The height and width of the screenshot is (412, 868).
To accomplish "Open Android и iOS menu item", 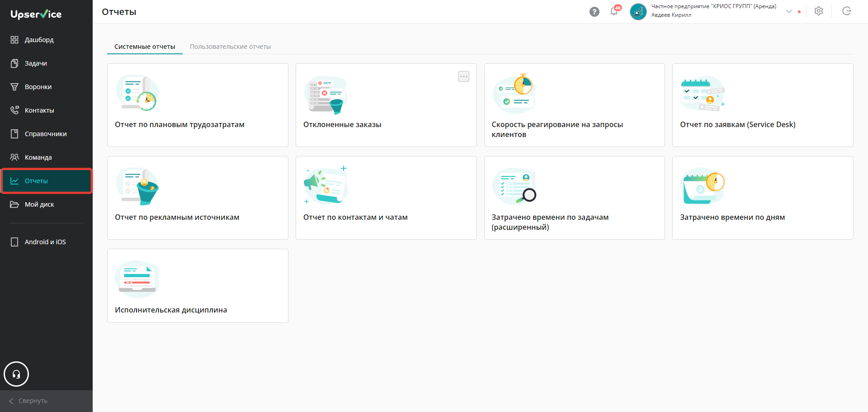I will (x=46, y=242).
